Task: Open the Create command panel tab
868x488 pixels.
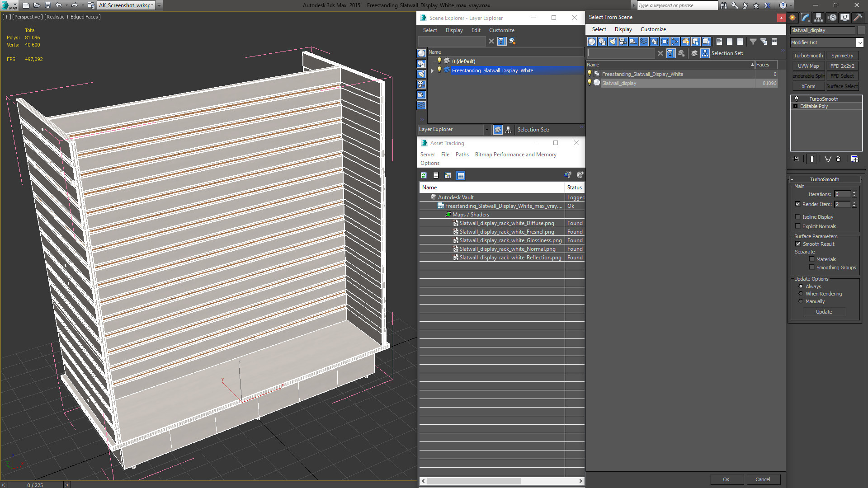Action: 793,18
